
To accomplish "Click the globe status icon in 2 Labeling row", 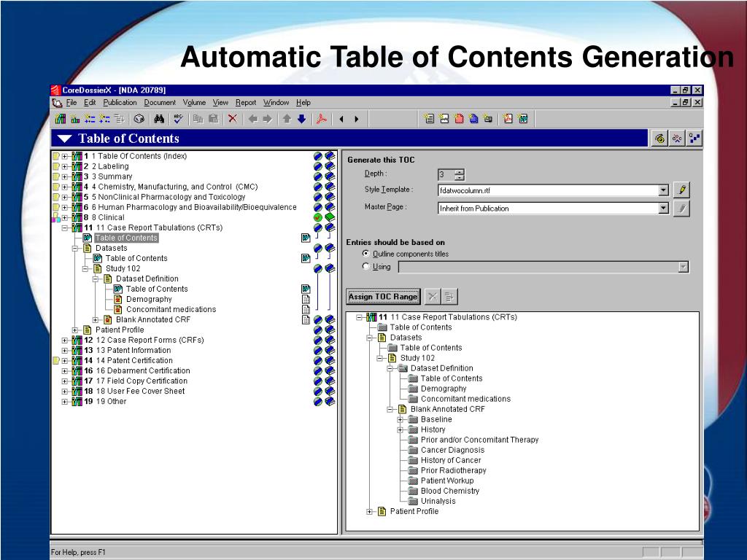I will tap(318, 167).
